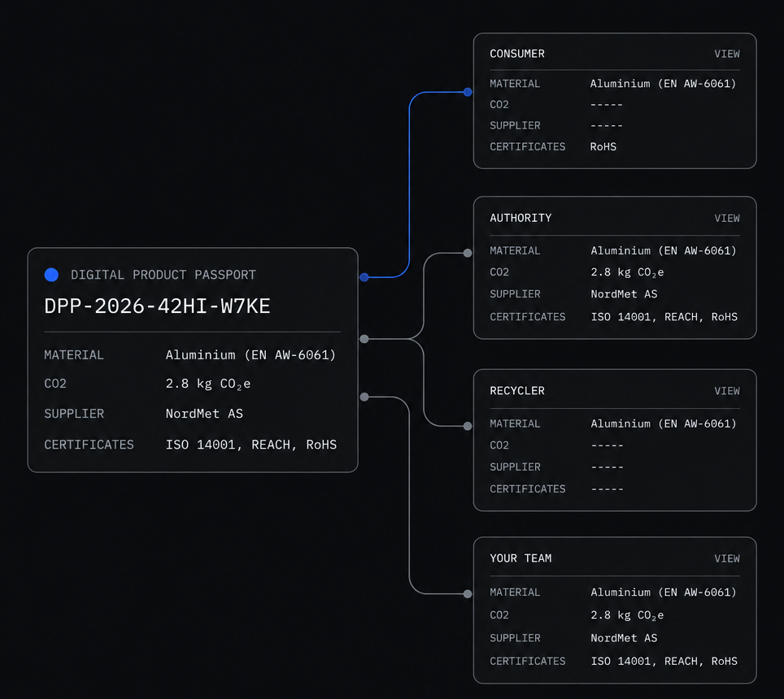Click the gray connector node on Recycler card

(x=468, y=426)
